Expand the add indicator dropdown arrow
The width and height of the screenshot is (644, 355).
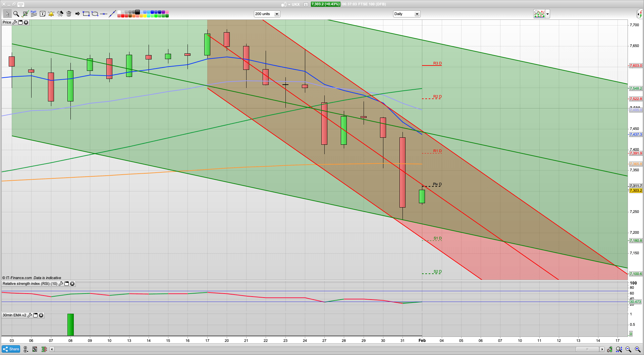547,14
